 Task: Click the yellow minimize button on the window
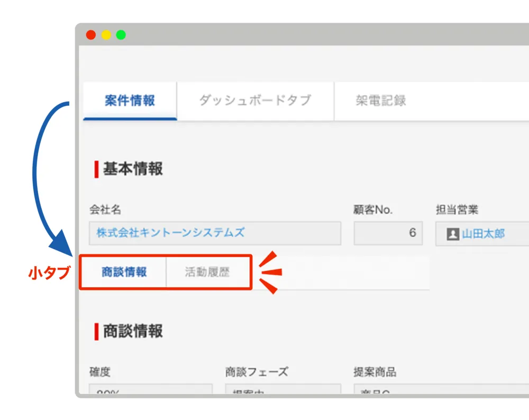[x=106, y=35]
